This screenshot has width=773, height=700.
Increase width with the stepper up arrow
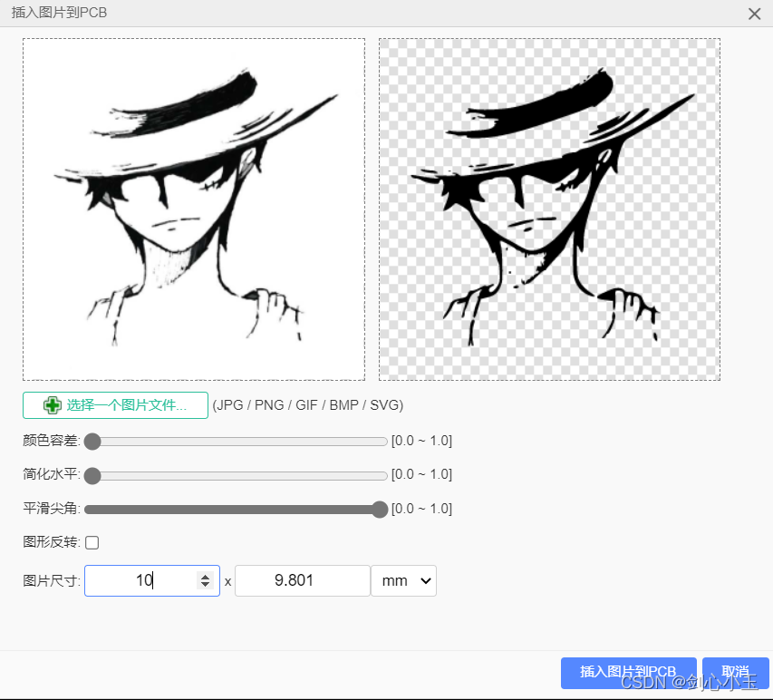205,576
